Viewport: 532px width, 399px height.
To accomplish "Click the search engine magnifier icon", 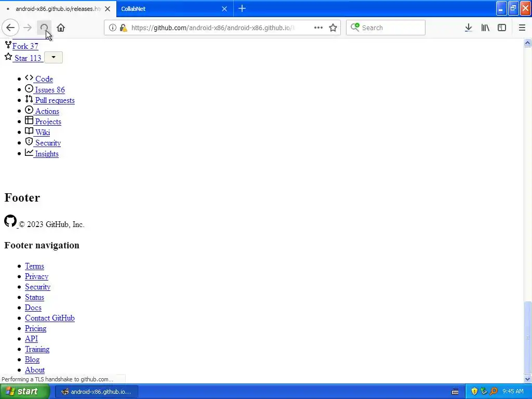I will click(355, 27).
